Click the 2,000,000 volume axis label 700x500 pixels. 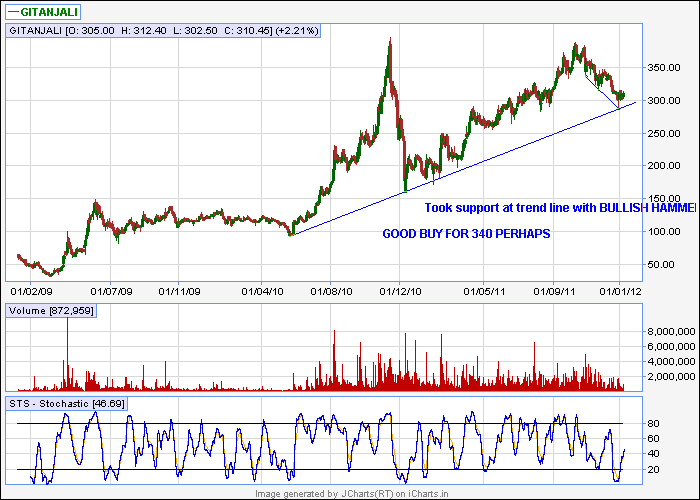(671, 377)
